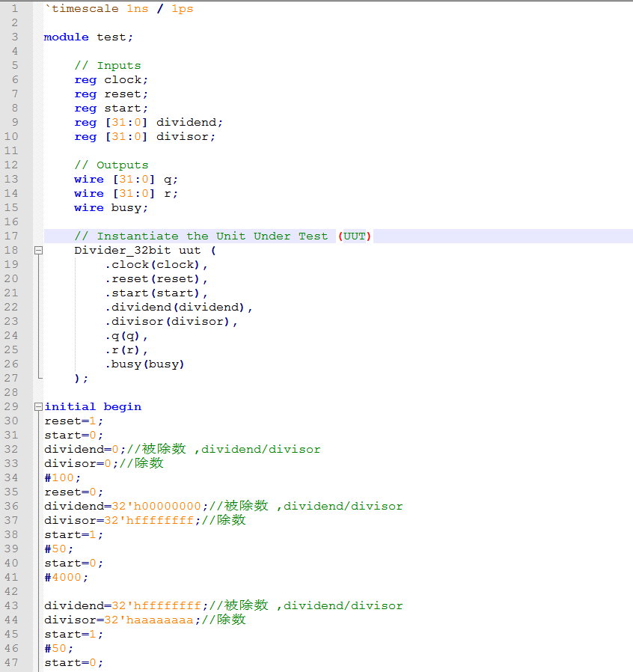Click the highlighted (UUT) text

355,236
